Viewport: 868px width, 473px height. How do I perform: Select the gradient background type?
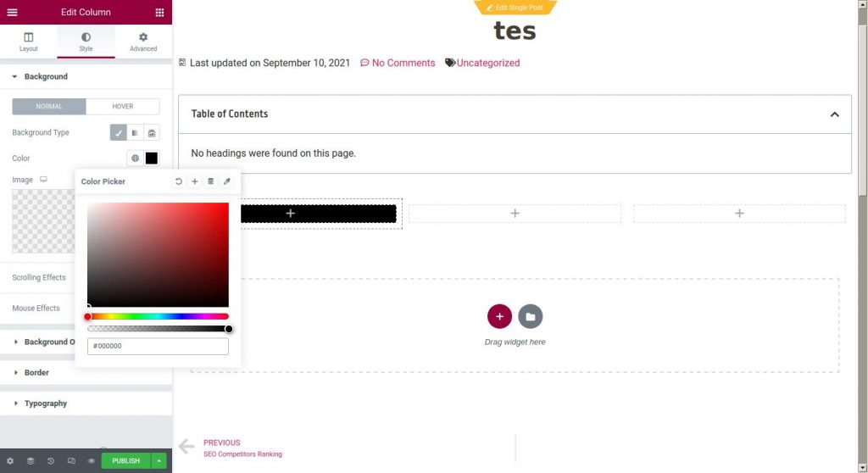click(x=135, y=133)
